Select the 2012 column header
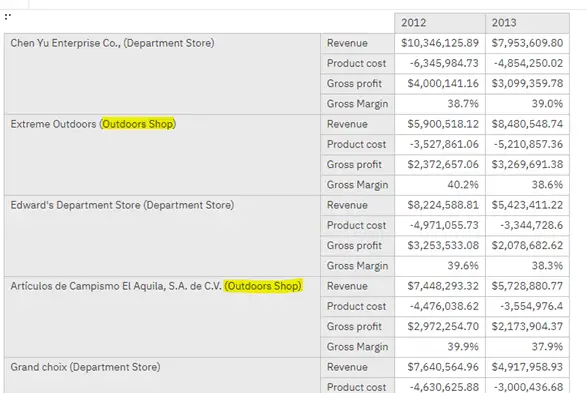Viewport: 587px width, 393px height. 440,23
